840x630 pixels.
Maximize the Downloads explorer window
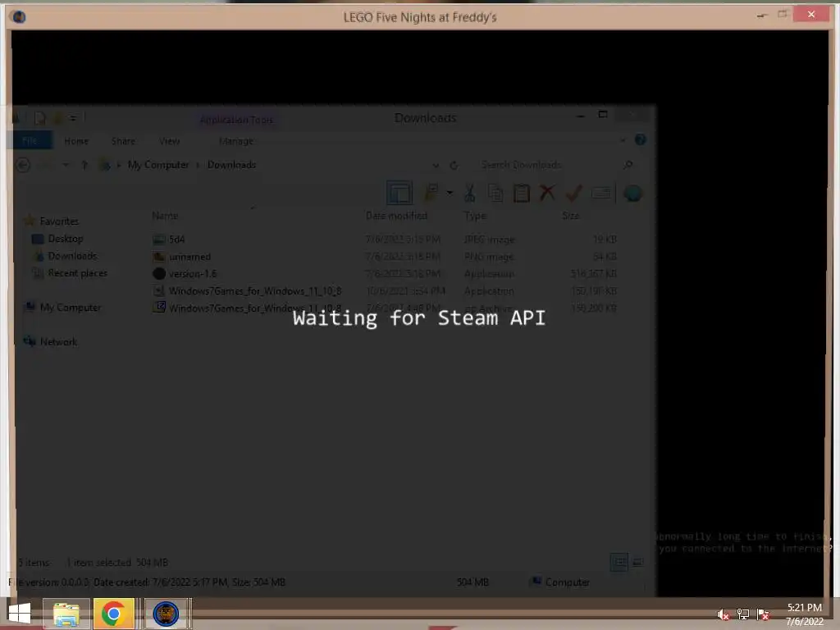click(x=603, y=115)
